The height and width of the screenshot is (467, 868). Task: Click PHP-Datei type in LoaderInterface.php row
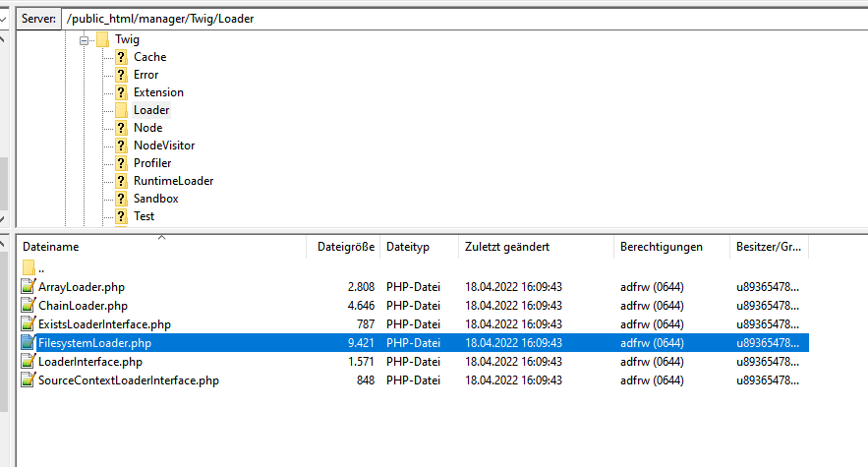(x=413, y=362)
